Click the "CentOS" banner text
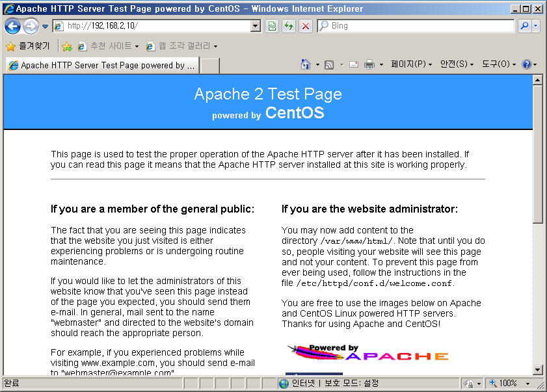547x392 pixels. coord(295,113)
